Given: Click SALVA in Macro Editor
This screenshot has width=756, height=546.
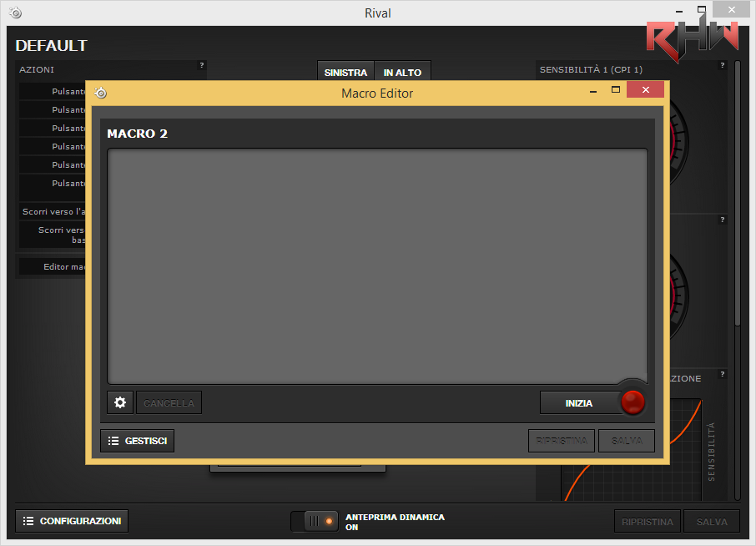Looking at the screenshot, I should tap(627, 441).
